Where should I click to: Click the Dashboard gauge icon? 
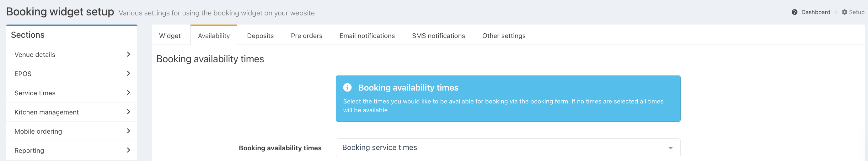tap(794, 12)
